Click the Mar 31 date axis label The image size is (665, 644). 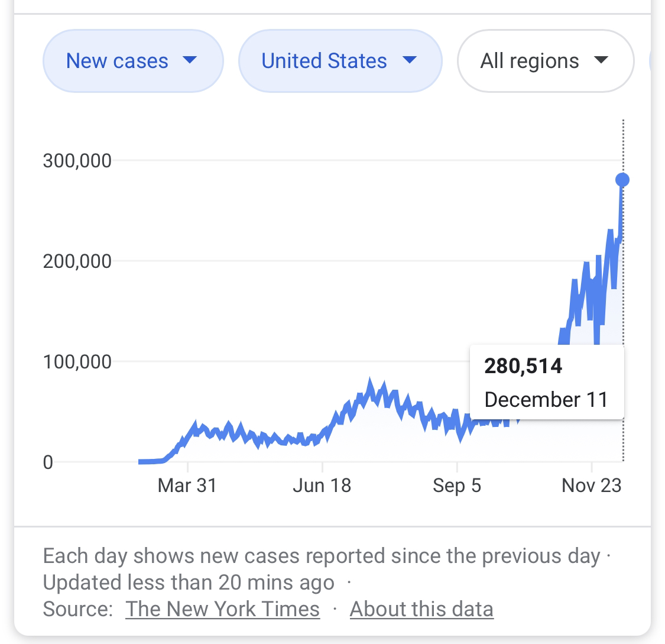[187, 486]
